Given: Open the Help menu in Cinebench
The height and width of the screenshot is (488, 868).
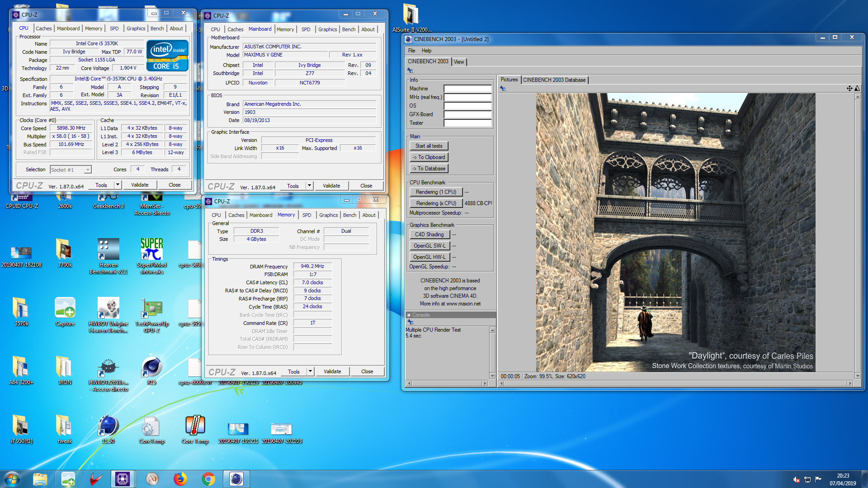Looking at the screenshot, I should (x=426, y=51).
